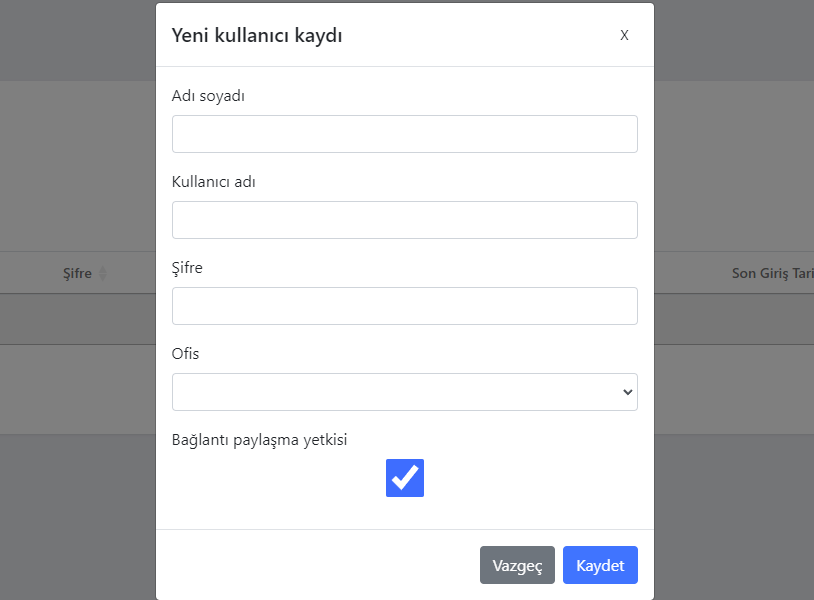Click the Yeni kullanıcı kaydı dialog title
Screen dimensions: 814x600
click(257, 36)
